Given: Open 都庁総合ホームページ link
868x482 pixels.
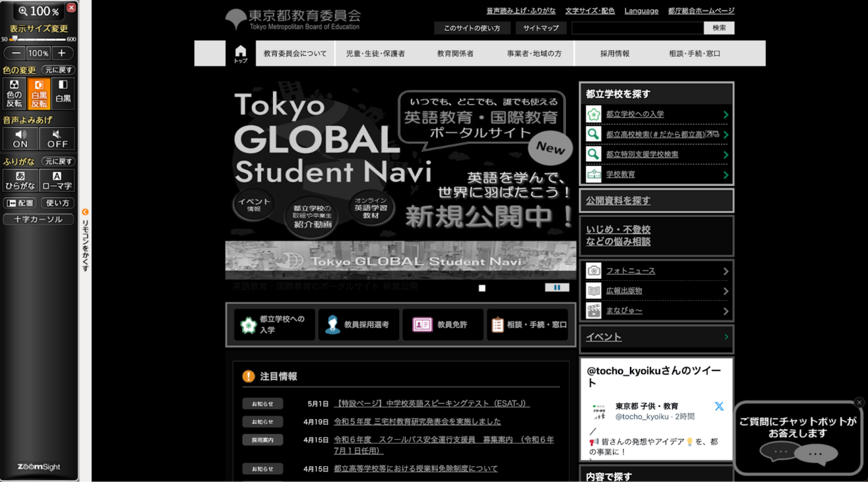Looking at the screenshot, I should coord(701,11).
